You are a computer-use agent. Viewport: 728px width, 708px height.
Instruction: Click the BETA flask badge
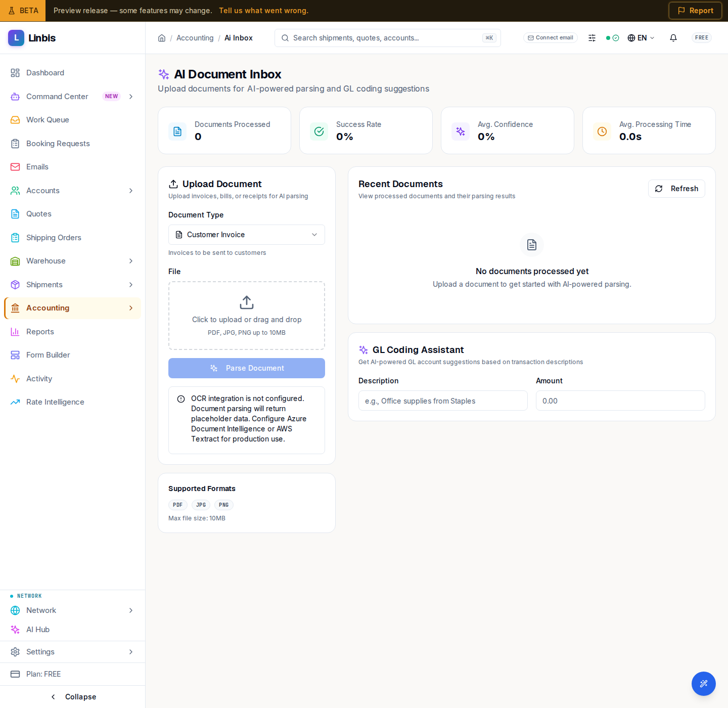pos(23,11)
